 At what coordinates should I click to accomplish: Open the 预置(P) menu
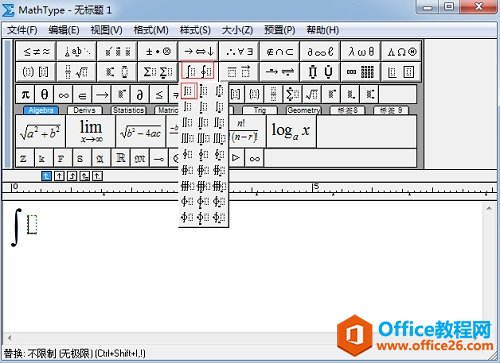(x=280, y=30)
